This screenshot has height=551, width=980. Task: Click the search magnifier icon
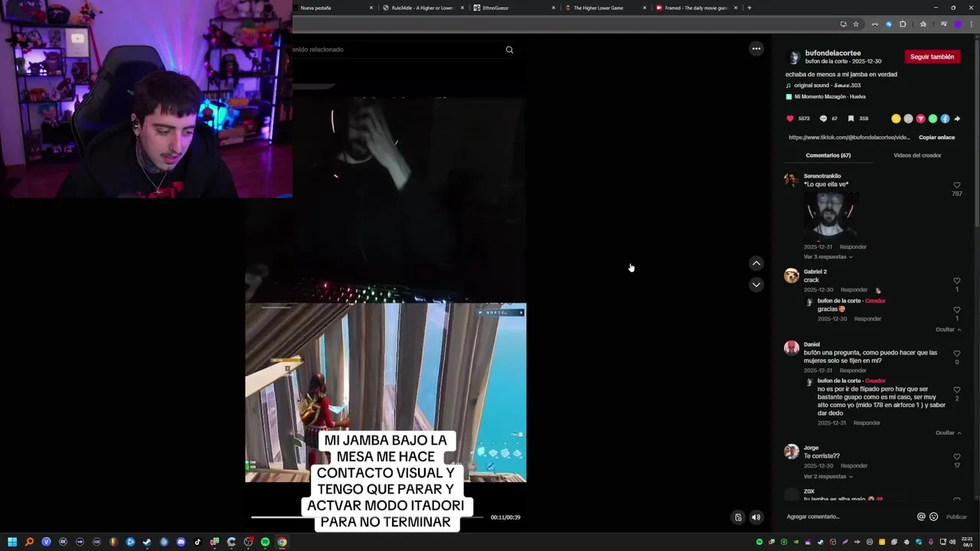tap(509, 50)
